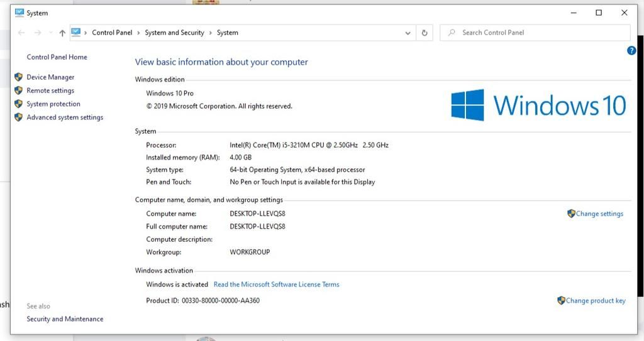644x341 pixels.
Task: Click the Search Control Panel field
Action: coord(541,33)
